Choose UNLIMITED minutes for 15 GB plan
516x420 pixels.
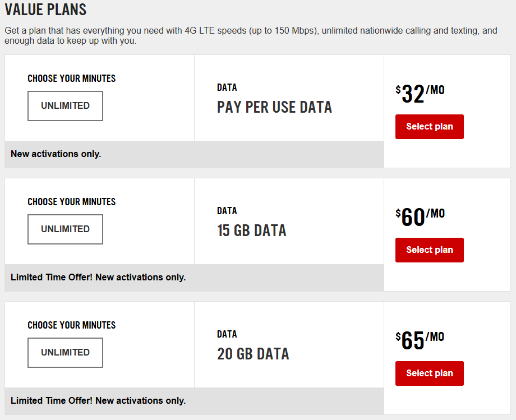tap(65, 229)
